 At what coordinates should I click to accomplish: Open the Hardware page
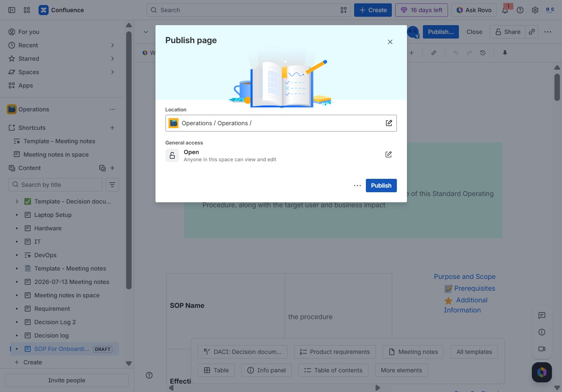point(48,228)
